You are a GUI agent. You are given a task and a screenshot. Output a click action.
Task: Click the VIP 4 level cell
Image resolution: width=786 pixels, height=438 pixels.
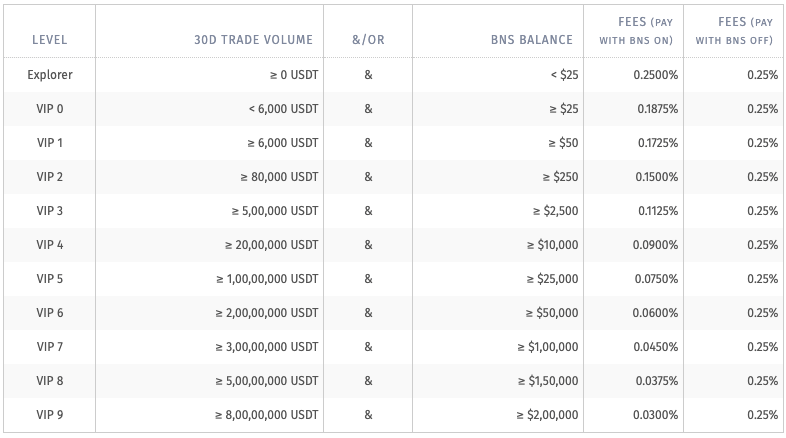(x=50, y=245)
